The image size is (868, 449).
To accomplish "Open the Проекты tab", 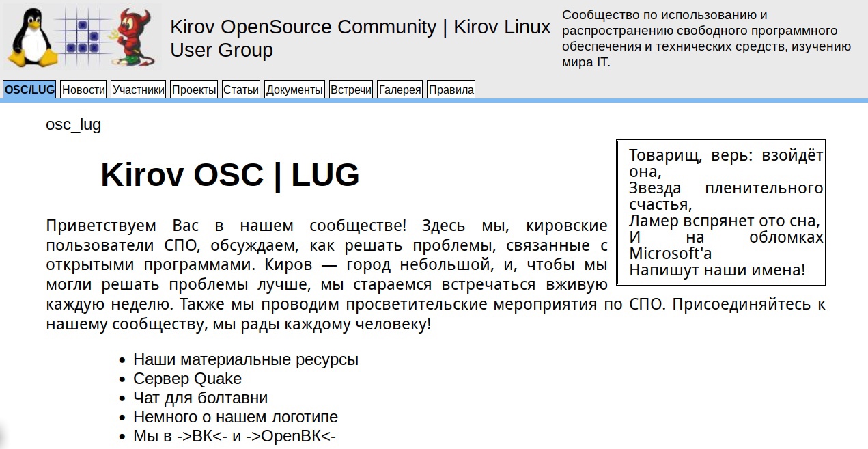I will (194, 90).
